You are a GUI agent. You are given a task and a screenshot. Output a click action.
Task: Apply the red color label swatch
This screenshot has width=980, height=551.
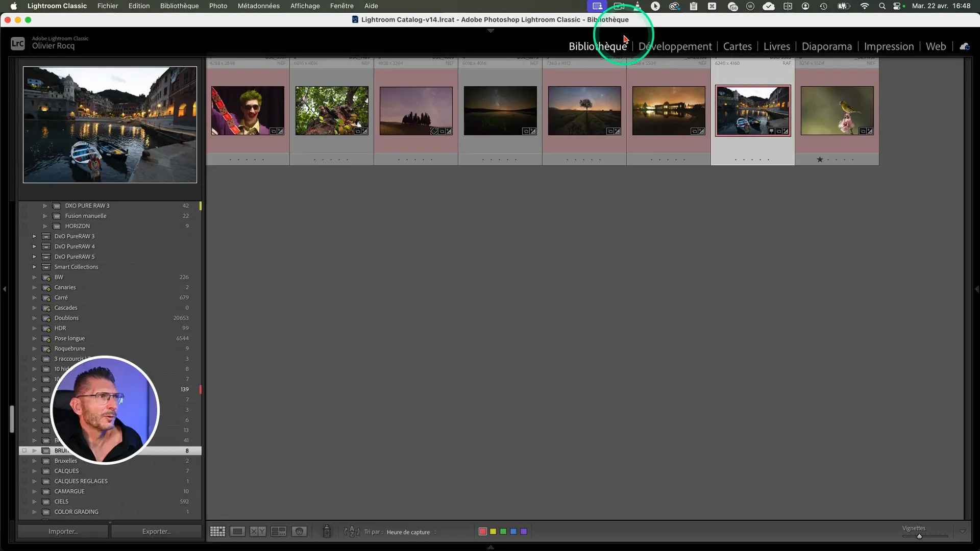(x=482, y=532)
